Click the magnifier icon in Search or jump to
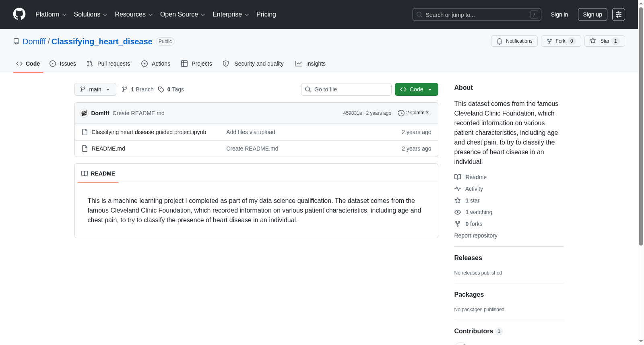The image size is (644, 345). click(419, 14)
